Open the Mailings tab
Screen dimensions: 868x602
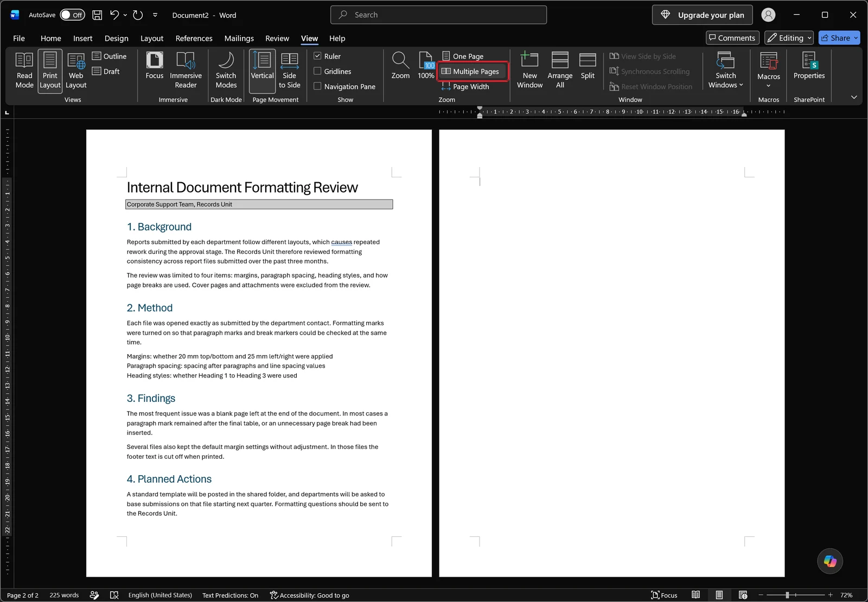(239, 39)
